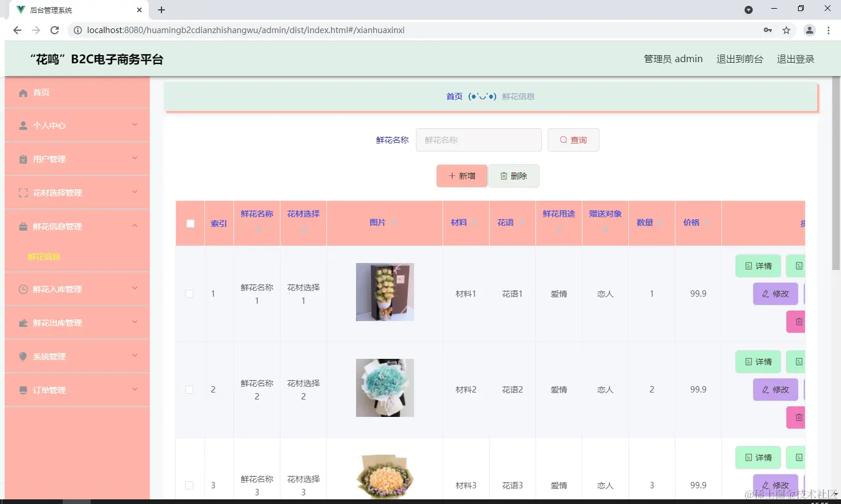Collapse the 鲜花信息管理 chevron
The width and height of the screenshot is (841, 504).
pyautogui.click(x=135, y=225)
